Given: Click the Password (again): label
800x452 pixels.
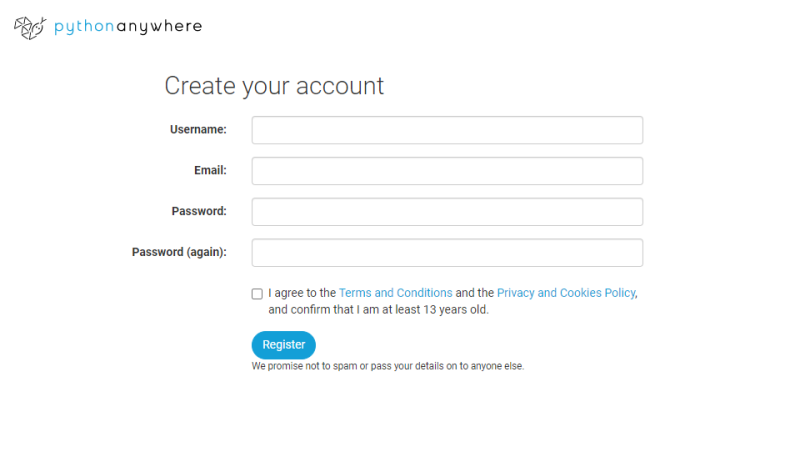Looking at the screenshot, I should [x=179, y=252].
